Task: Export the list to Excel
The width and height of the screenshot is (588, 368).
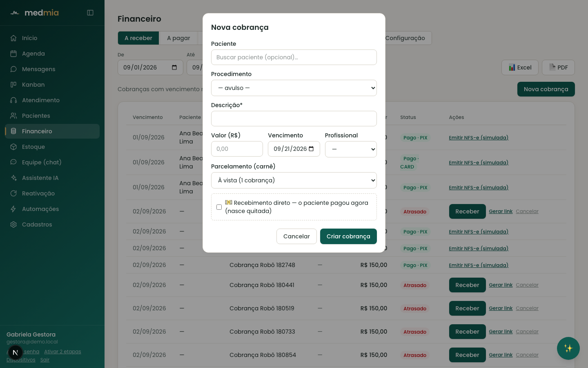Action: tap(520, 67)
